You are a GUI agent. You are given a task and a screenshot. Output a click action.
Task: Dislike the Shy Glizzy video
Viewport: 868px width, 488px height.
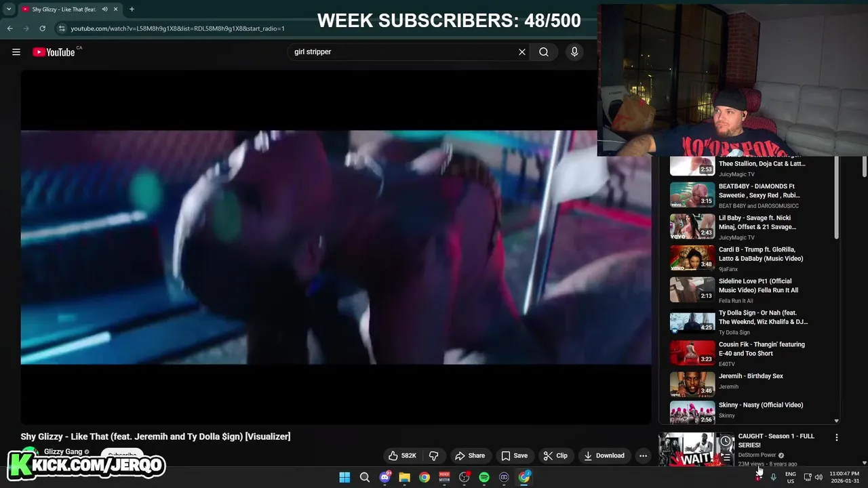click(433, 455)
